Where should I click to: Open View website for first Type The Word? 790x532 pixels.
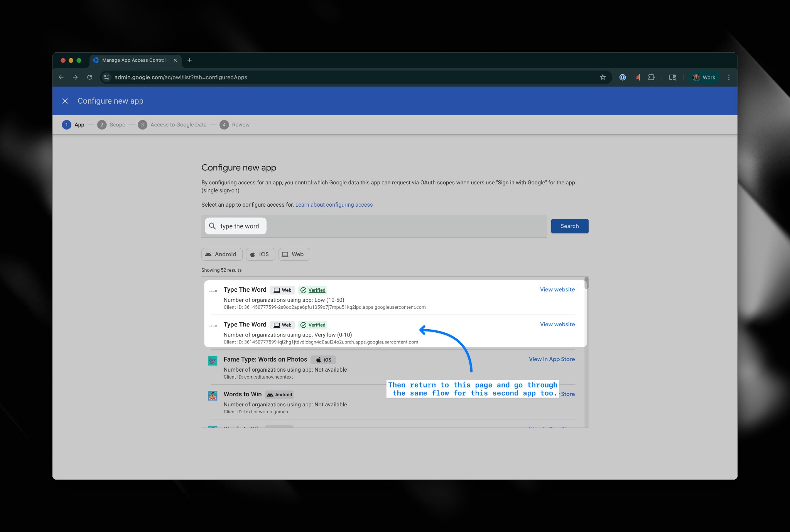557,290
